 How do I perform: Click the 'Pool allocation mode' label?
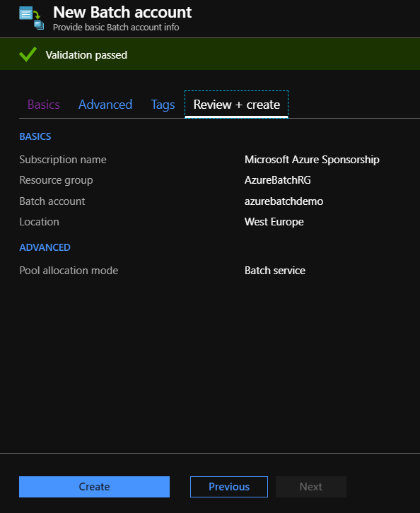coord(69,271)
